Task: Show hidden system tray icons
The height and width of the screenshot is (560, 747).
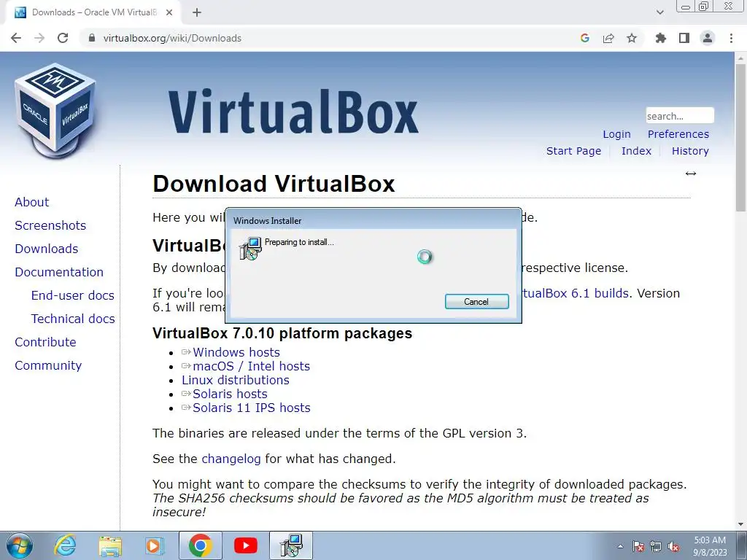Action: pyautogui.click(x=620, y=546)
